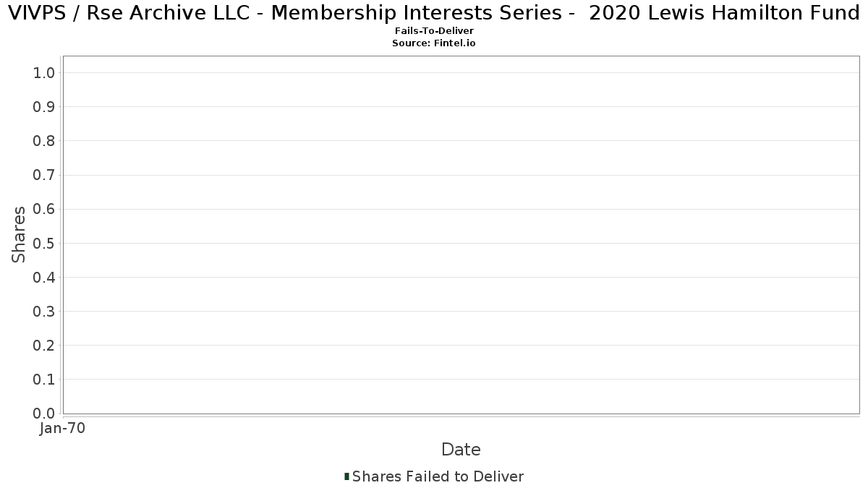The image size is (868, 488).
Task: Click the chart title mentioning Lewis Hamilton Fund
Action: pos(434,13)
